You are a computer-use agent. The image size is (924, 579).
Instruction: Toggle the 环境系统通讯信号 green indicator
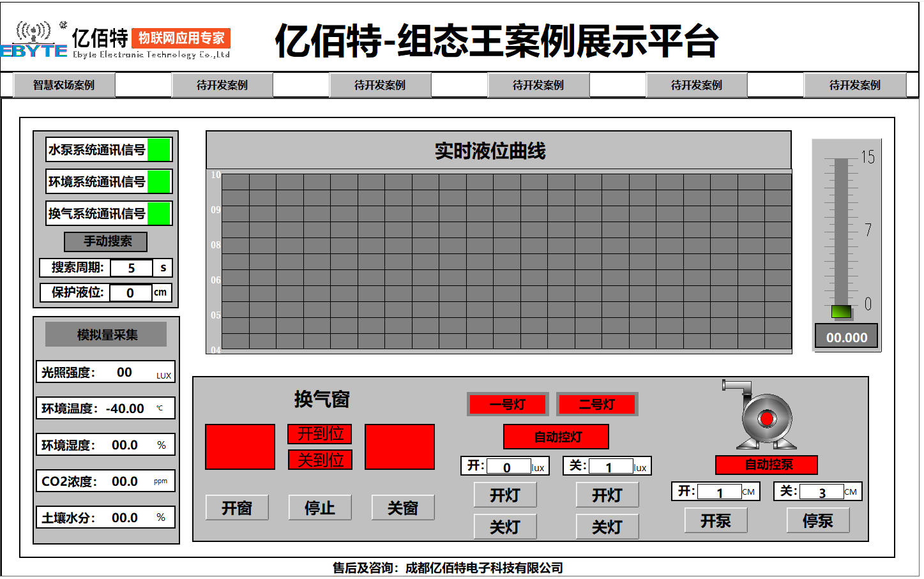160,181
